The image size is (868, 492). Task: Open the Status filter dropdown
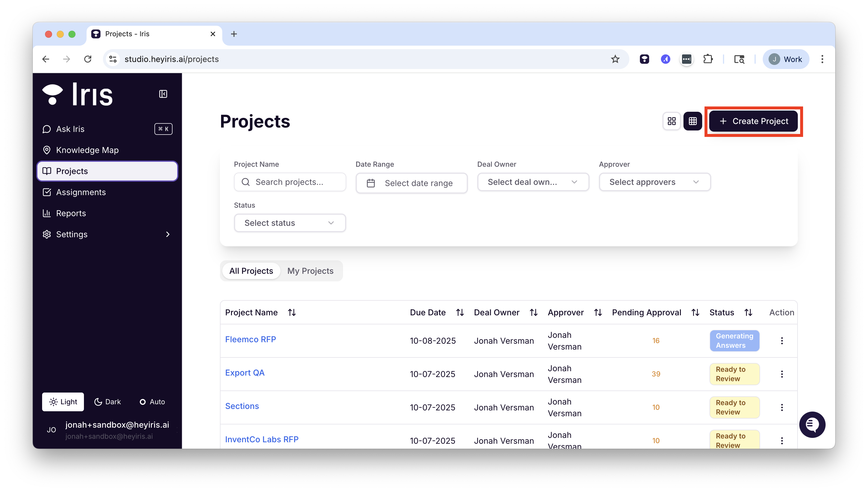(290, 223)
